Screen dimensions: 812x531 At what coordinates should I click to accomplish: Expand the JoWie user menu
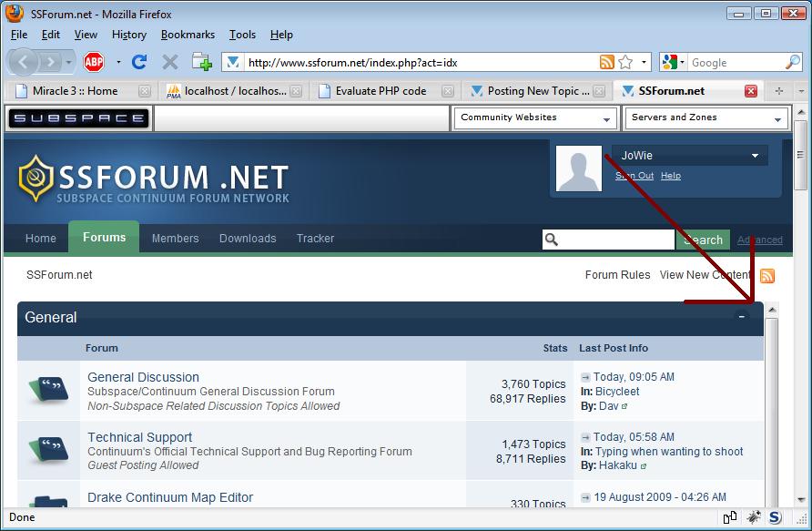(x=755, y=156)
